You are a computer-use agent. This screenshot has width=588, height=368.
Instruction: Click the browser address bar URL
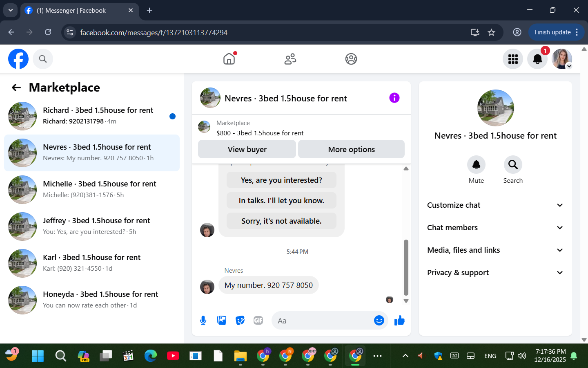(x=154, y=32)
